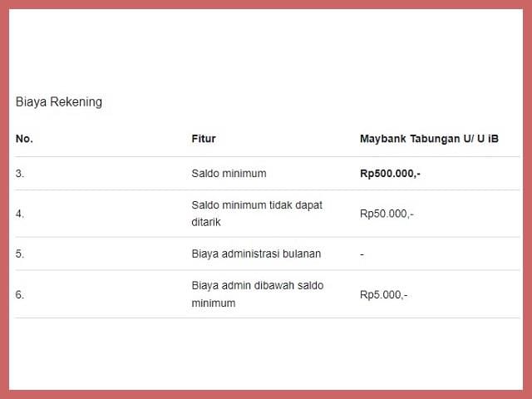The height and width of the screenshot is (399, 532).
Task: Select row number '3.' cell
Action: pyautogui.click(x=20, y=174)
